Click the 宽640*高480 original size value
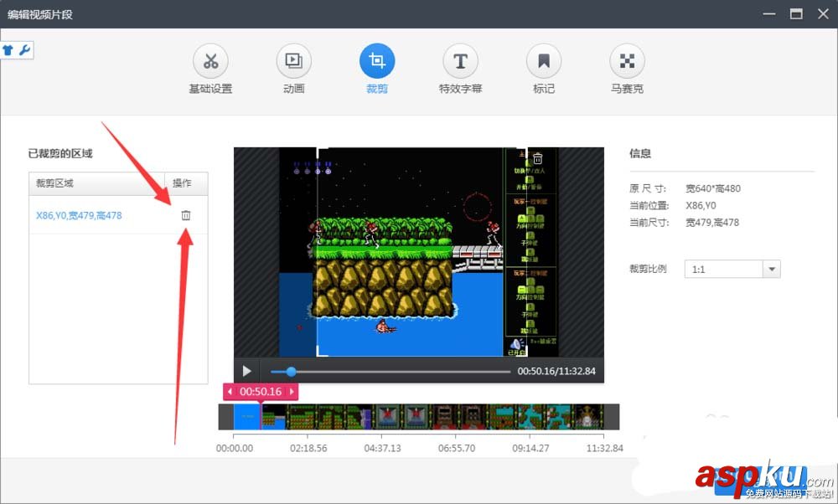The width and height of the screenshot is (838, 504). pyautogui.click(x=713, y=188)
